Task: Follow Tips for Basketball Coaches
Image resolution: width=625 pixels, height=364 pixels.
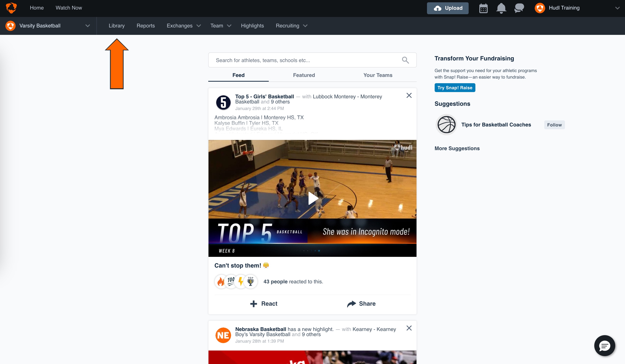Action: 554,125
